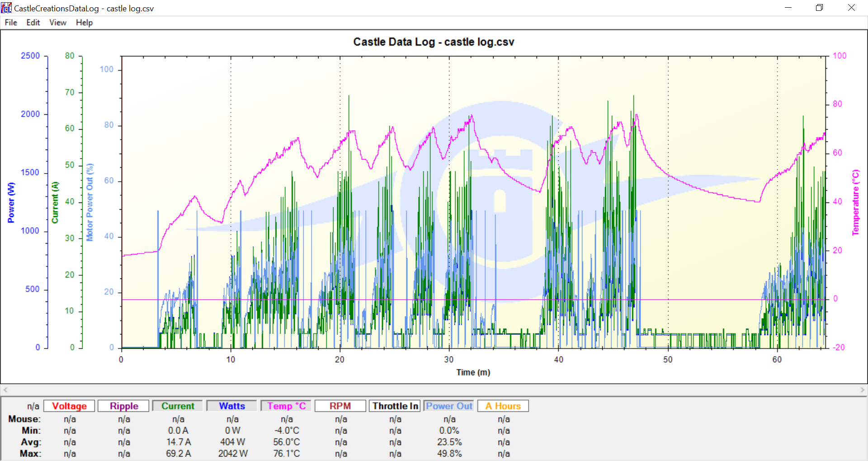Screen dimensions: 868x461
Task: Hide the Power Out series
Action: (x=449, y=406)
